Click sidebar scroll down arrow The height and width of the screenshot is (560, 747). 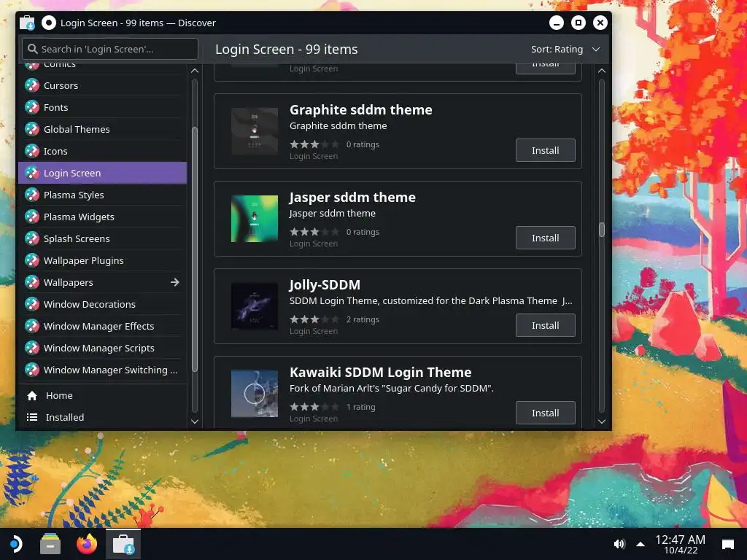tap(194, 421)
